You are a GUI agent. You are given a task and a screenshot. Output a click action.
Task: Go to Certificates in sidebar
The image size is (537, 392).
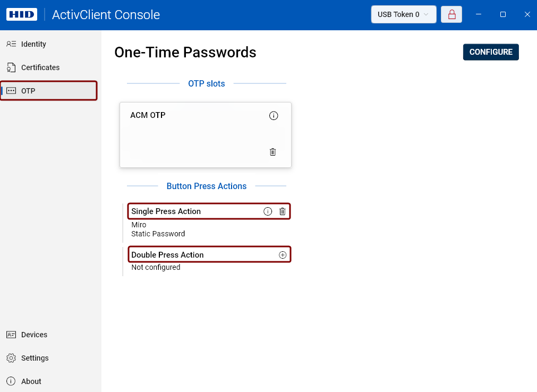(x=40, y=67)
